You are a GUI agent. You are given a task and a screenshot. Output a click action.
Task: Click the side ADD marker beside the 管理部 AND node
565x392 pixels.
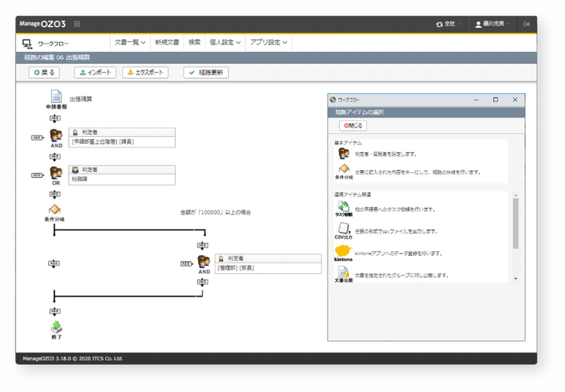point(186,264)
